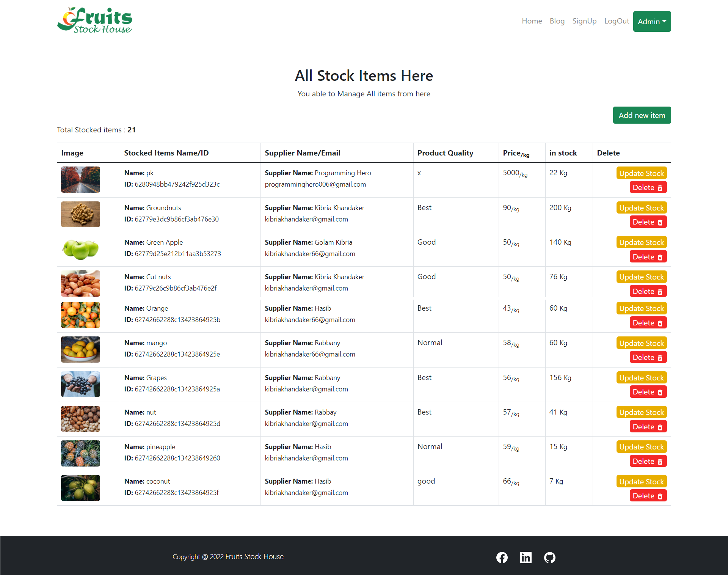Update Stock for pineapple
Image resolution: width=728 pixels, height=575 pixels.
point(642,447)
